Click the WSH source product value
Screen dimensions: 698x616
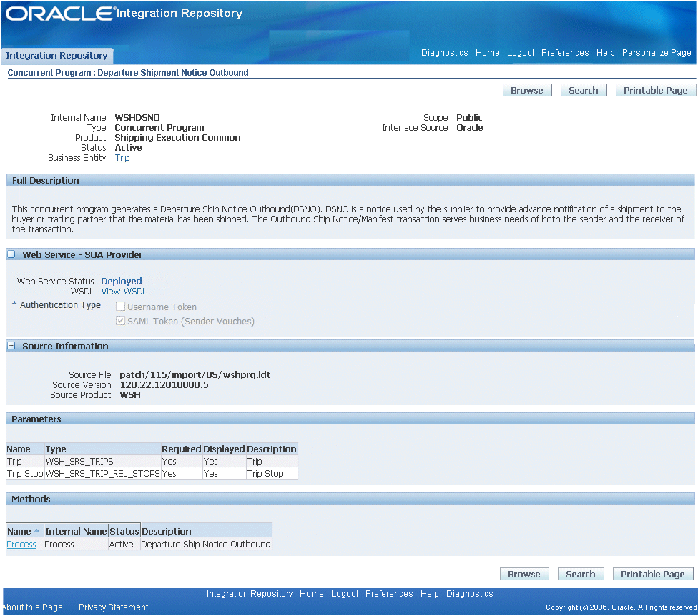pyautogui.click(x=130, y=395)
